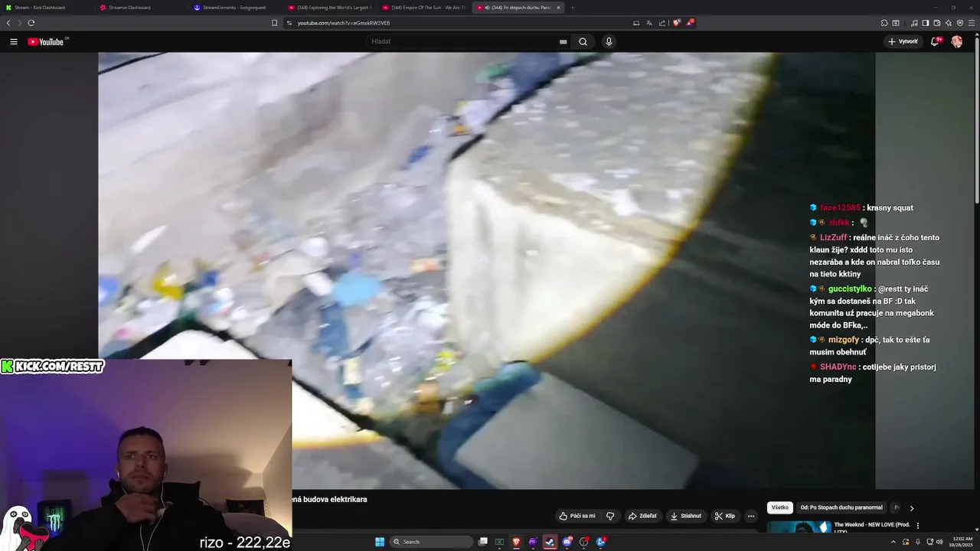This screenshot has height=551, width=980.
Task: Share the video via Zdieľať
Action: pos(643,516)
